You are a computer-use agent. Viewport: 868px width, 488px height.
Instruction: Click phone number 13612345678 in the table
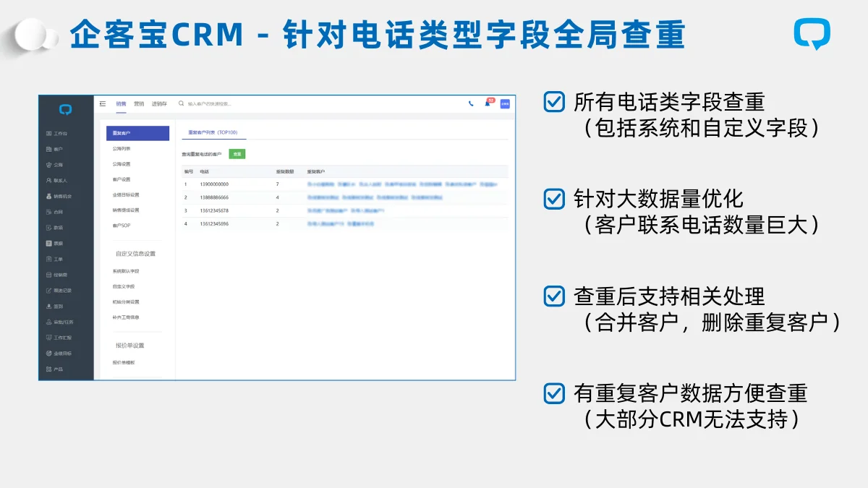(x=214, y=211)
